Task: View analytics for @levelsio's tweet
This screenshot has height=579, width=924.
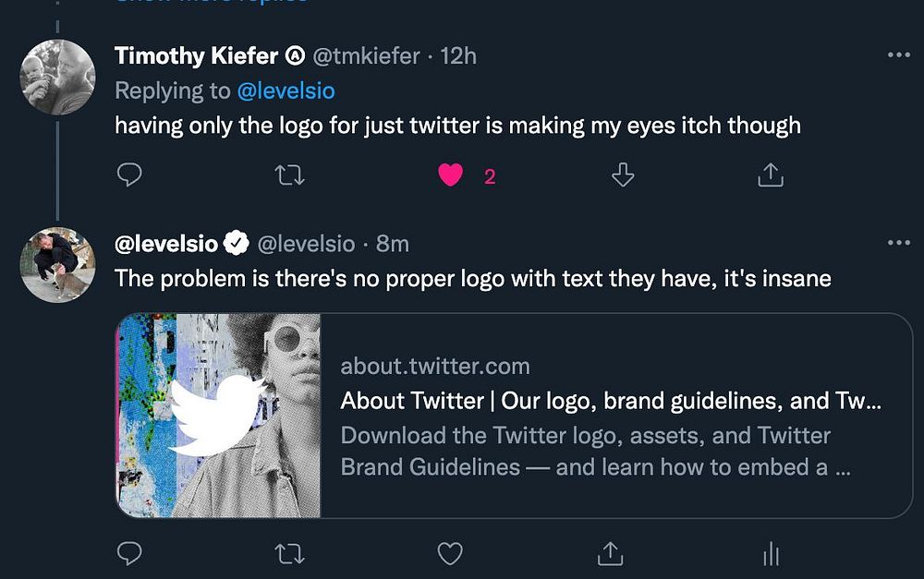Action: click(x=771, y=553)
